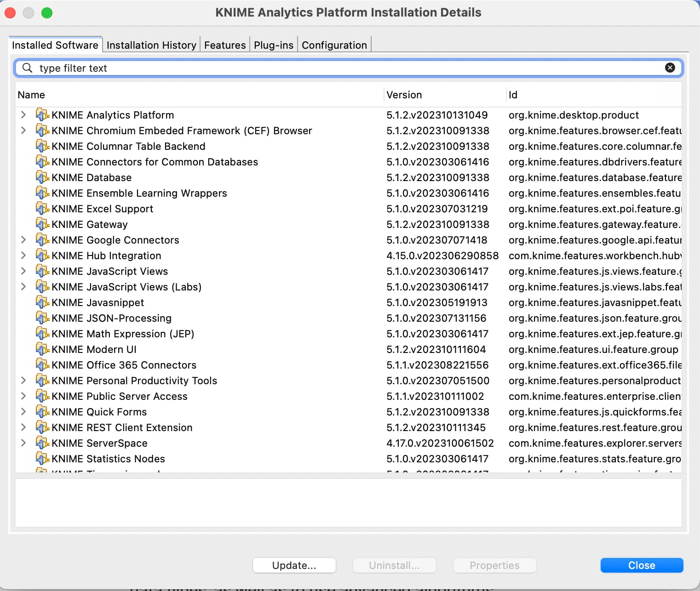Image resolution: width=700 pixels, height=591 pixels.
Task: Click the KNIME ServerSpace icon
Action: click(x=42, y=443)
